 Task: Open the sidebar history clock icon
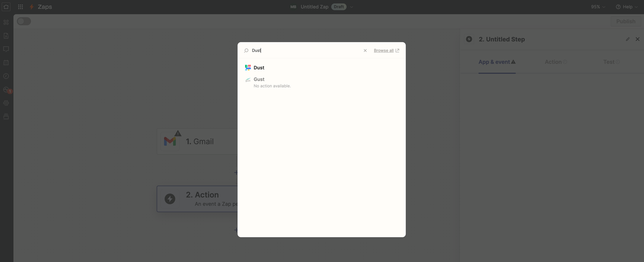click(x=6, y=76)
